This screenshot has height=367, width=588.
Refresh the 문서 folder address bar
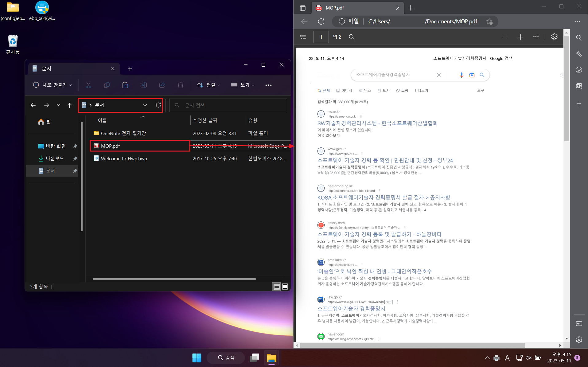point(158,105)
